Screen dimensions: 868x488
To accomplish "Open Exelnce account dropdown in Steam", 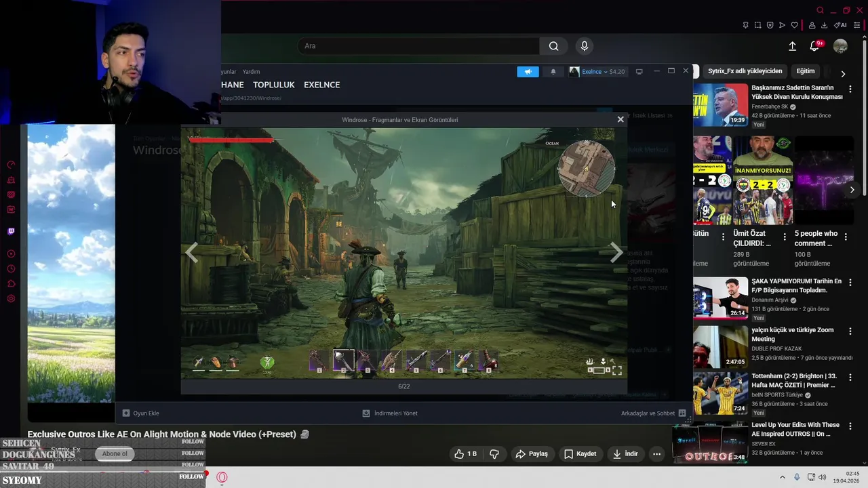I will coord(597,71).
